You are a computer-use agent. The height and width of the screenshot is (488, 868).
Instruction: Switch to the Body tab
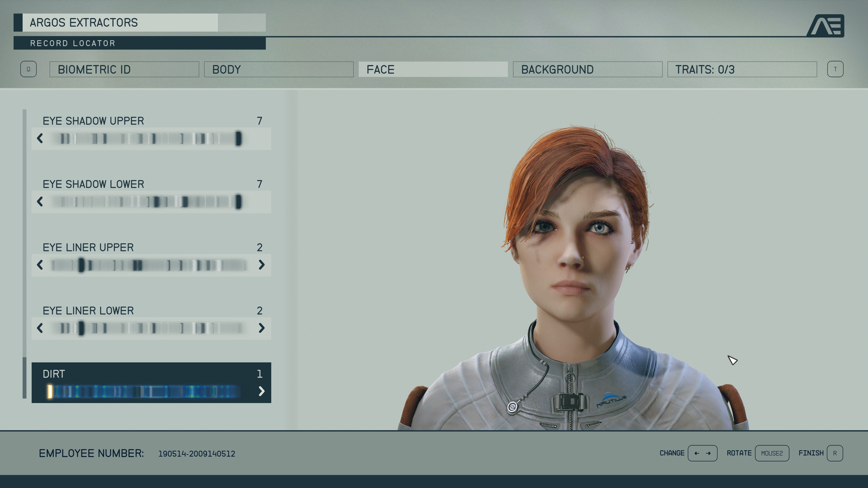(x=279, y=69)
